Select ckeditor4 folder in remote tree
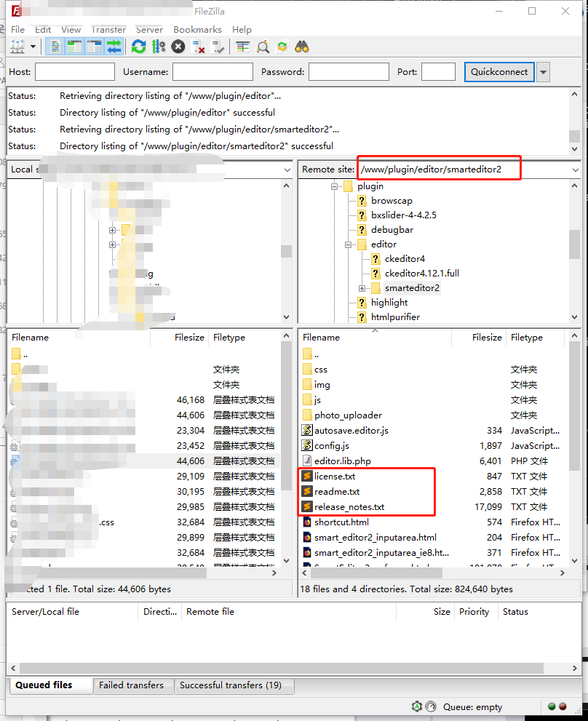 pyautogui.click(x=405, y=259)
